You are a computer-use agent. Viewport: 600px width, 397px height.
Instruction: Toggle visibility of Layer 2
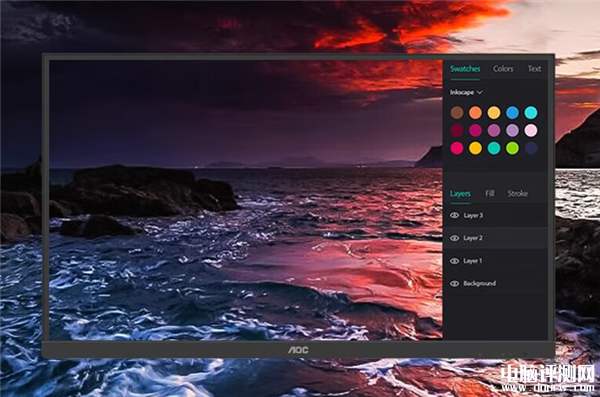point(454,238)
